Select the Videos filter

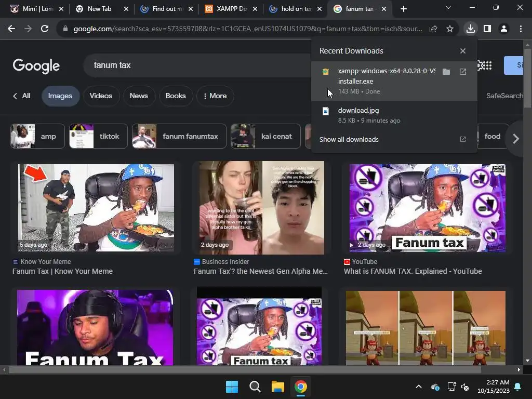pos(101,96)
